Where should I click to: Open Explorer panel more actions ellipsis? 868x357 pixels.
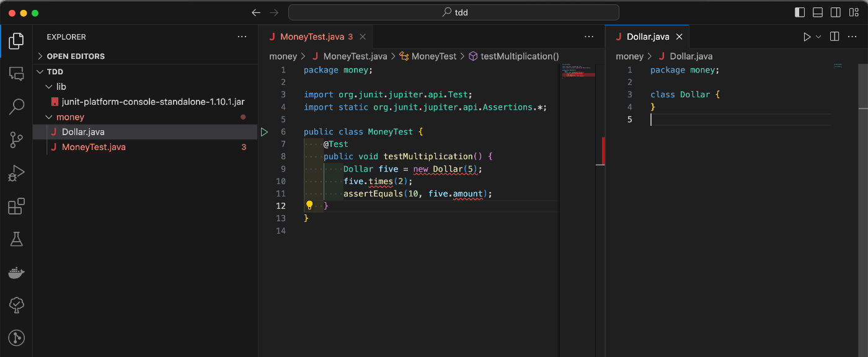pyautogui.click(x=242, y=37)
